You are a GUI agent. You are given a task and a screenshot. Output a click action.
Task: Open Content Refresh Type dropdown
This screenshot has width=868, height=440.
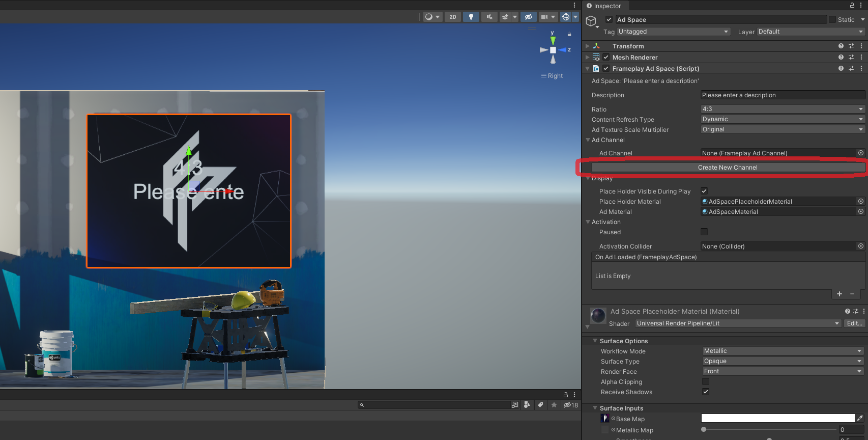point(783,119)
